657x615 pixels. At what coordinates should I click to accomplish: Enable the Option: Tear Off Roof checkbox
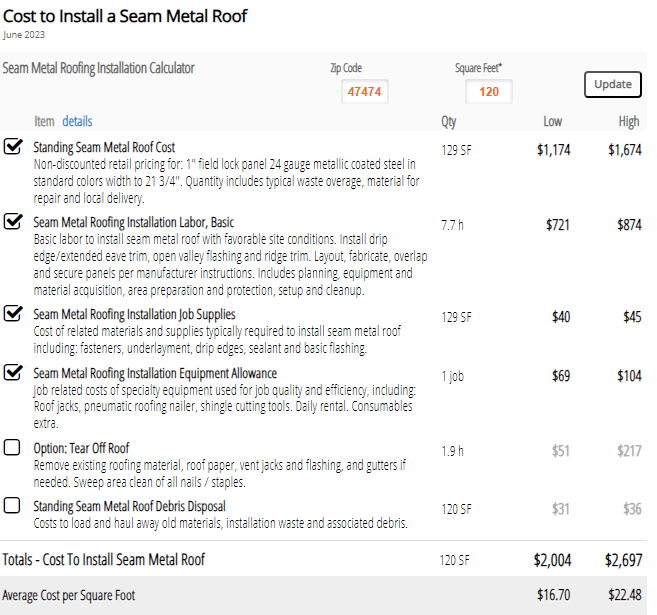pyautogui.click(x=12, y=448)
